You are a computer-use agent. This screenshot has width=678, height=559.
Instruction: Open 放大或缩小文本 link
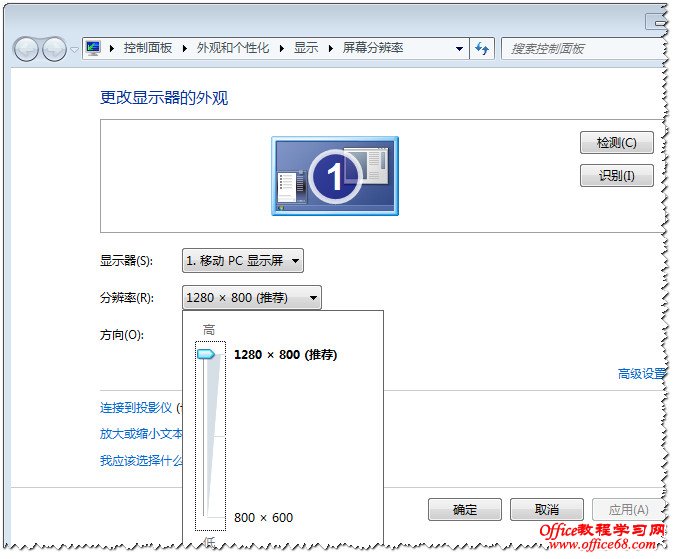click(x=141, y=434)
